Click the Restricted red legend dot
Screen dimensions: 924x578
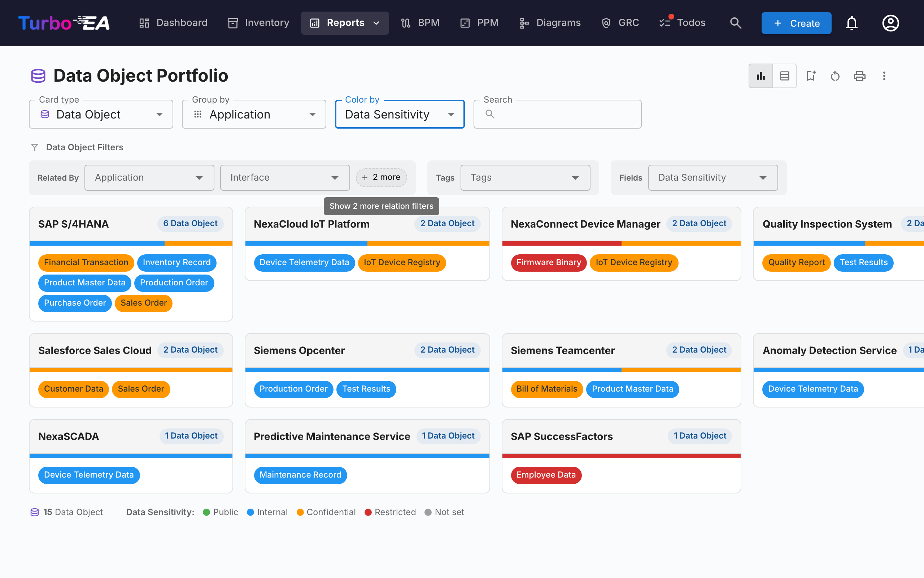click(x=368, y=512)
